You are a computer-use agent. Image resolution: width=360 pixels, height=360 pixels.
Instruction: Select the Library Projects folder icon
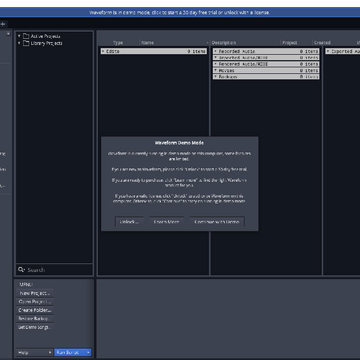[x=26, y=43]
